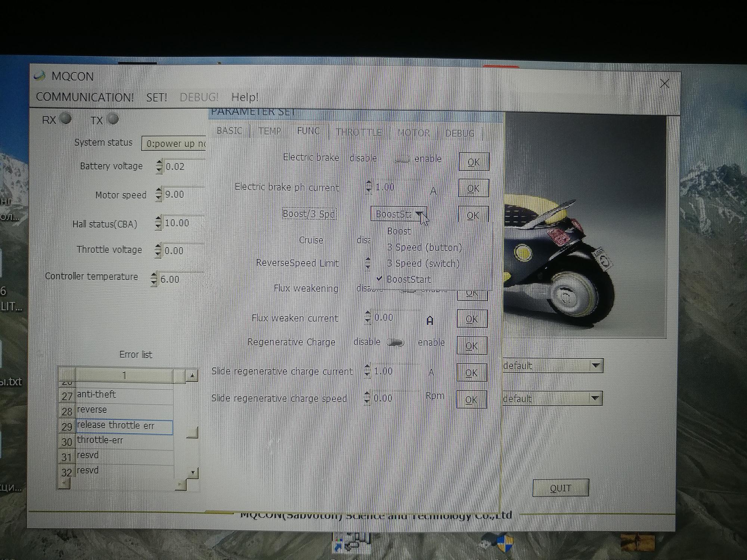Click OK for Slide regenerative charge speed

pos(471,399)
